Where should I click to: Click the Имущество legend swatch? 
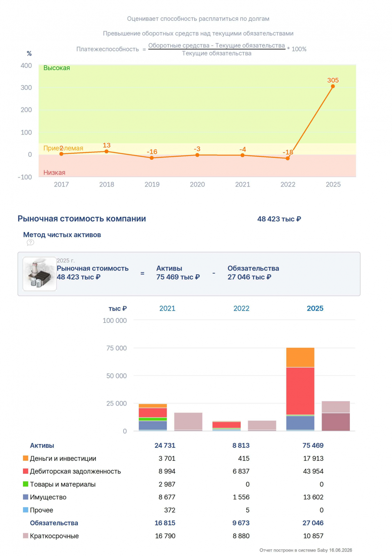tap(26, 497)
